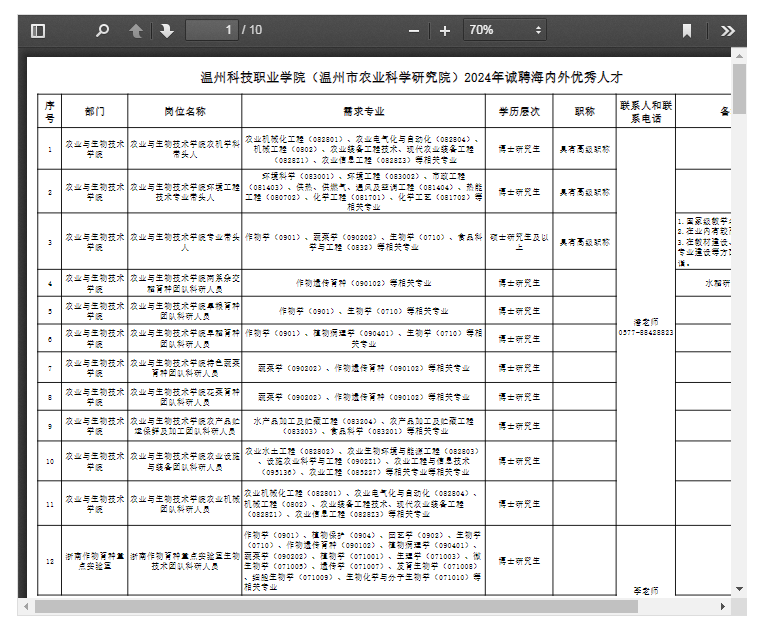Open the find in document search

102,31
